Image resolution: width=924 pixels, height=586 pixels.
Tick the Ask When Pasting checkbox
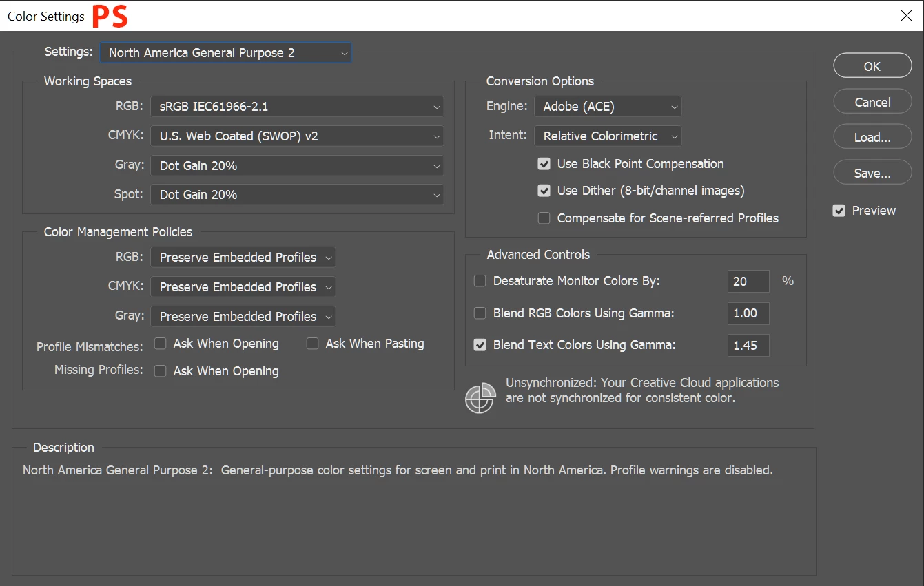313,344
